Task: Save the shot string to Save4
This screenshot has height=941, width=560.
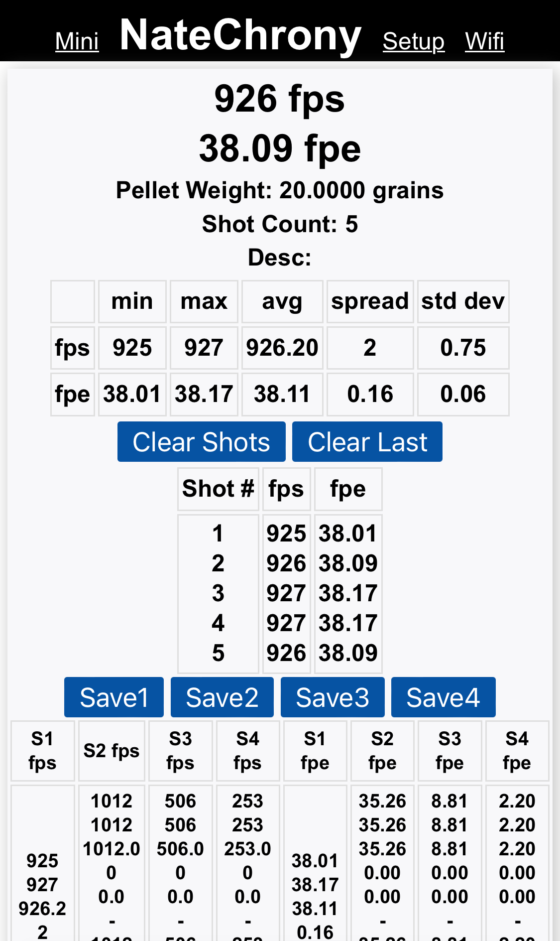Action: coord(444,697)
